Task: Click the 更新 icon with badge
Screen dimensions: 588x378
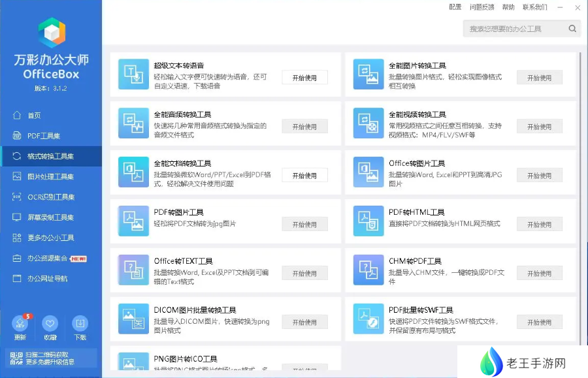Action: point(20,324)
